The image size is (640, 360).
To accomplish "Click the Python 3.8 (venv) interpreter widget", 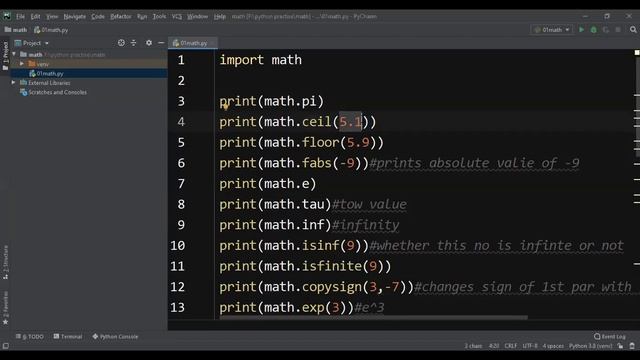I will pyautogui.click(x=591, y=346).
